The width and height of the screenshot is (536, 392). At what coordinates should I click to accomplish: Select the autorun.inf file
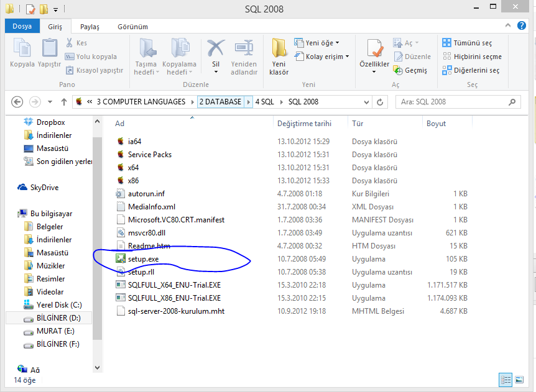(x=146, y=194)
